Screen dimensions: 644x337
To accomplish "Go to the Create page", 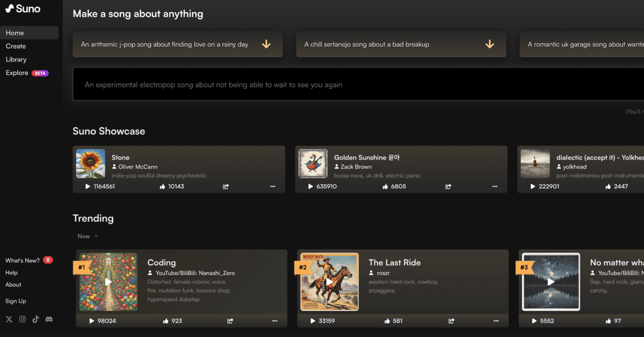I will pyautogui.click(x=16, y=46).
